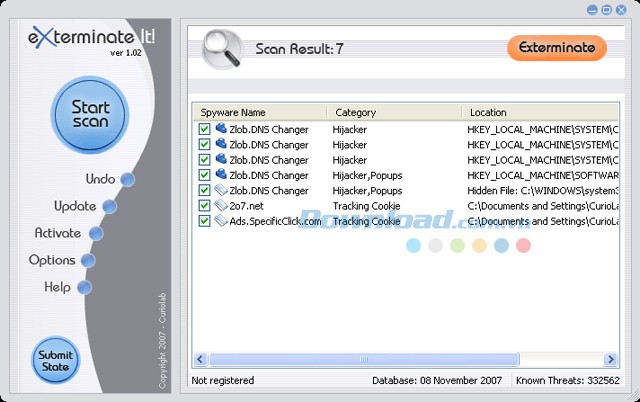This screenshot has width=640, height=402.
Task: Open the Help menu item
Action: point(57,288)
